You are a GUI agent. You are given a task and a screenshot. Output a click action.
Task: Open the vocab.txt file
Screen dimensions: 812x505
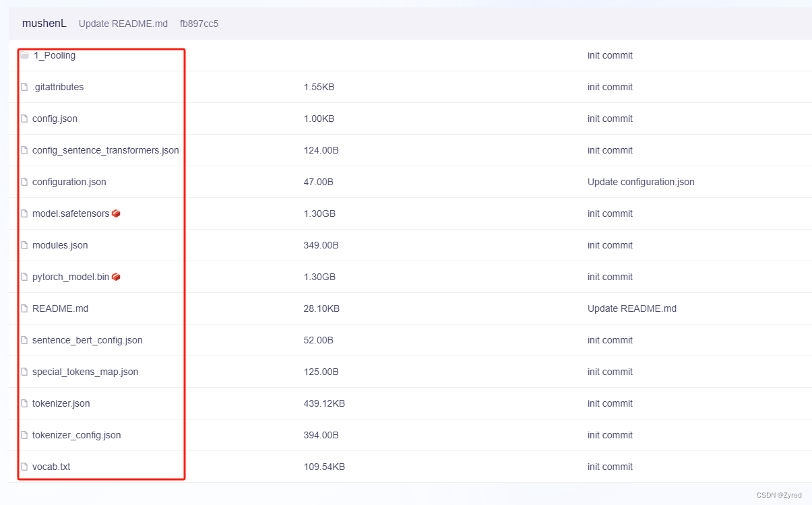[x=51, y=467]
